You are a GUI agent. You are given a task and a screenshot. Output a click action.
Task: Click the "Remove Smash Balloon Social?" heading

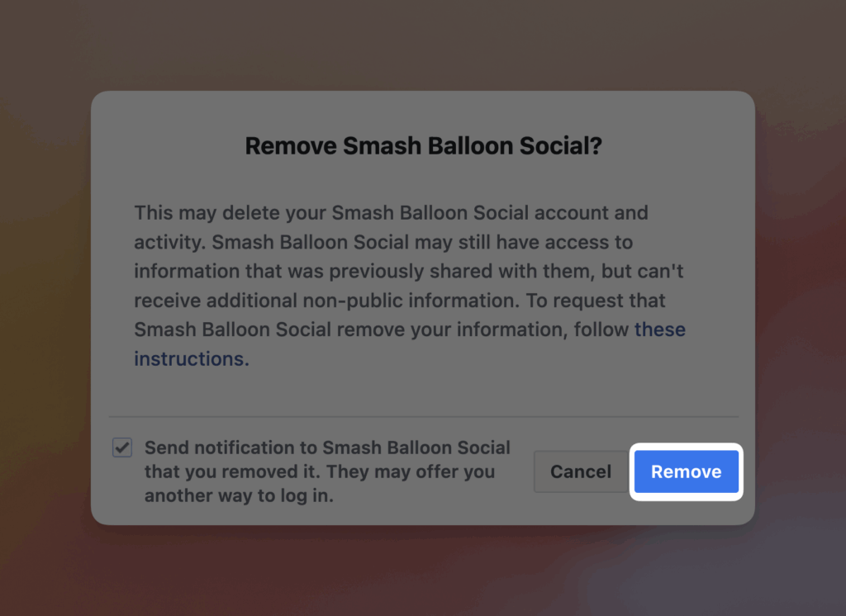(x=423, y=146)
